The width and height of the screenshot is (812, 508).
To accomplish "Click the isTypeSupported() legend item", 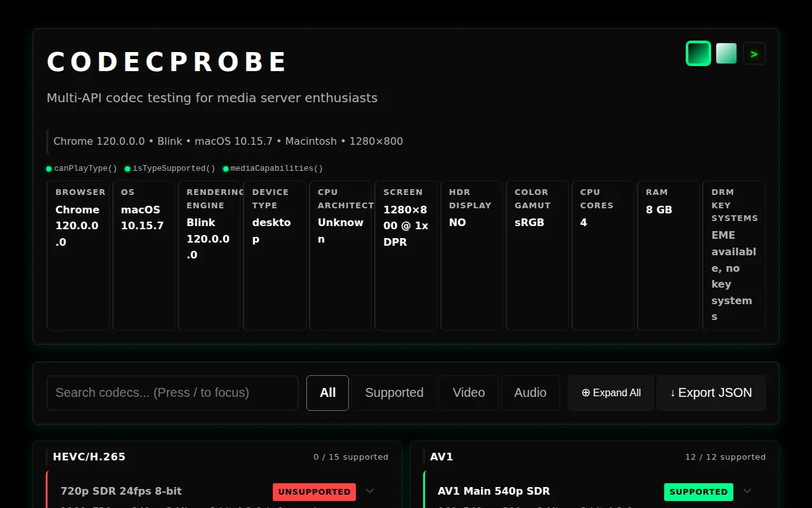I will tap(170, 168).
